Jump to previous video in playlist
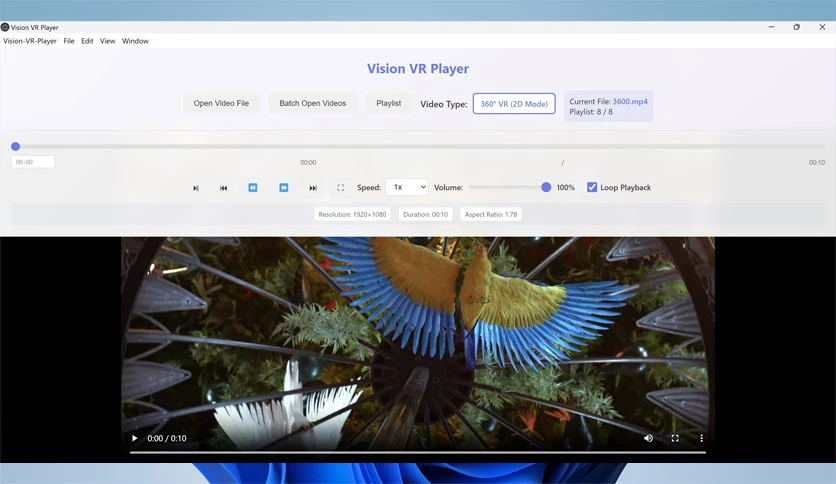 tap(223, 188)
